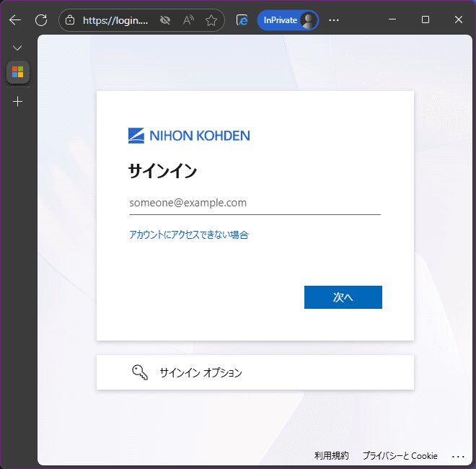
Task: Start Read aloud from address bar
Action: (x=188, y=20)
